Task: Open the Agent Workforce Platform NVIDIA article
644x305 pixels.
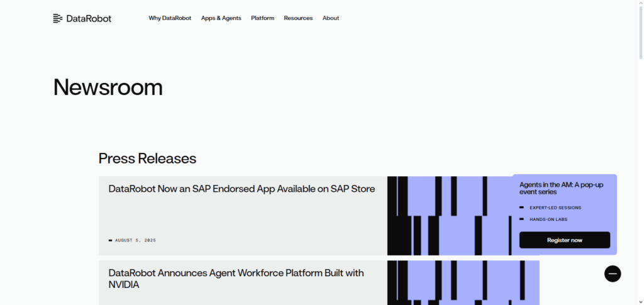Action: pyautogui.click(x=236, y=279)
